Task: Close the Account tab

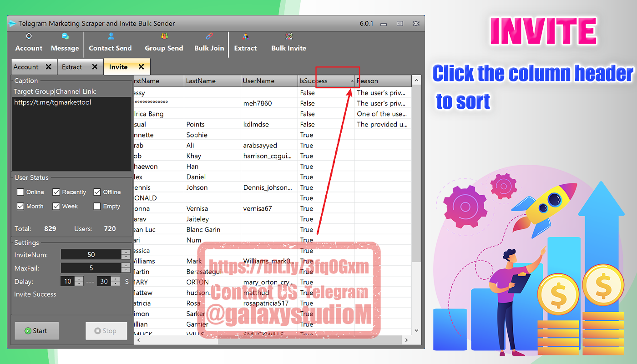Action: [48, 67]
